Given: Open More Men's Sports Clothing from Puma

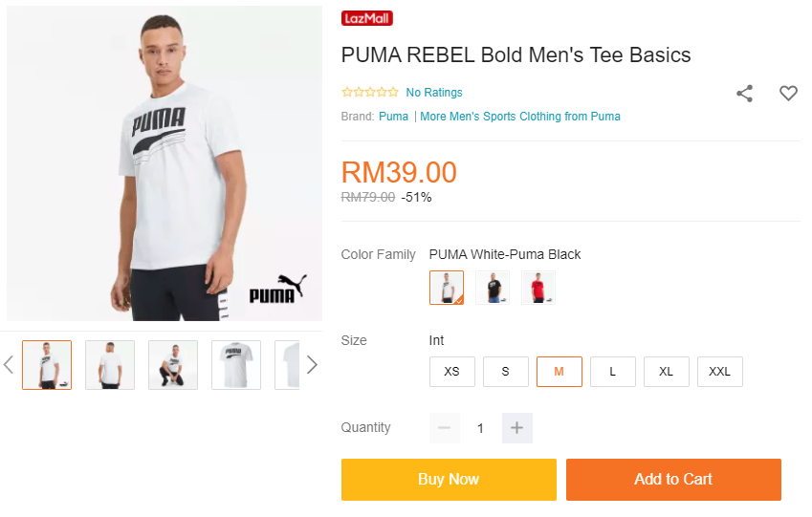Looking at the screenshot, I should coord(520,117).
